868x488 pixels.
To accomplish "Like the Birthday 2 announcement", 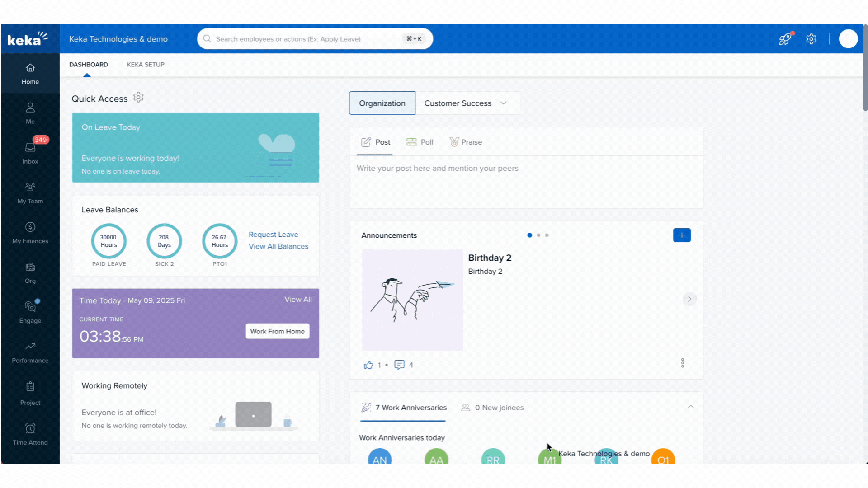I will [368, 365].
